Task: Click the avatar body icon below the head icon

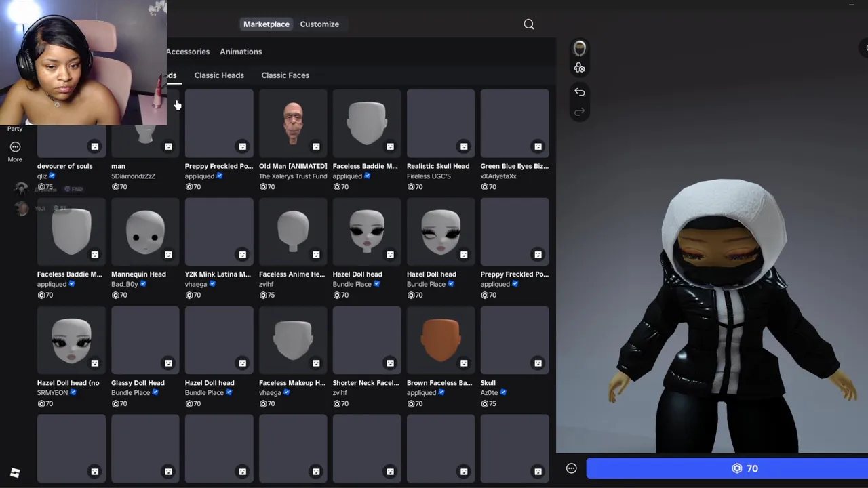Action: (579, 68)
